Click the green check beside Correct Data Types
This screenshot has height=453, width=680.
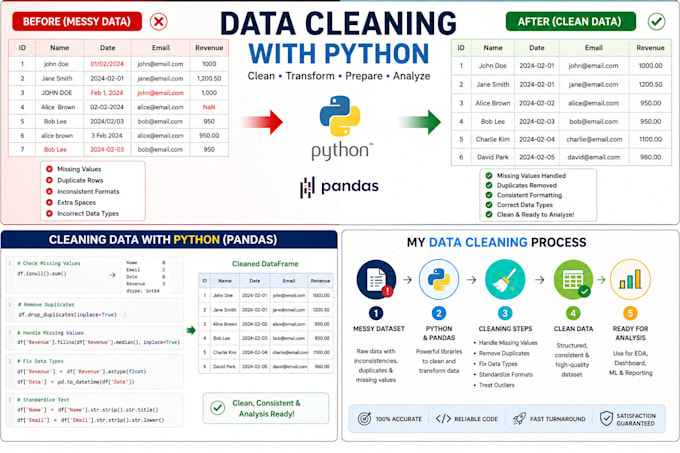point(489,205)
